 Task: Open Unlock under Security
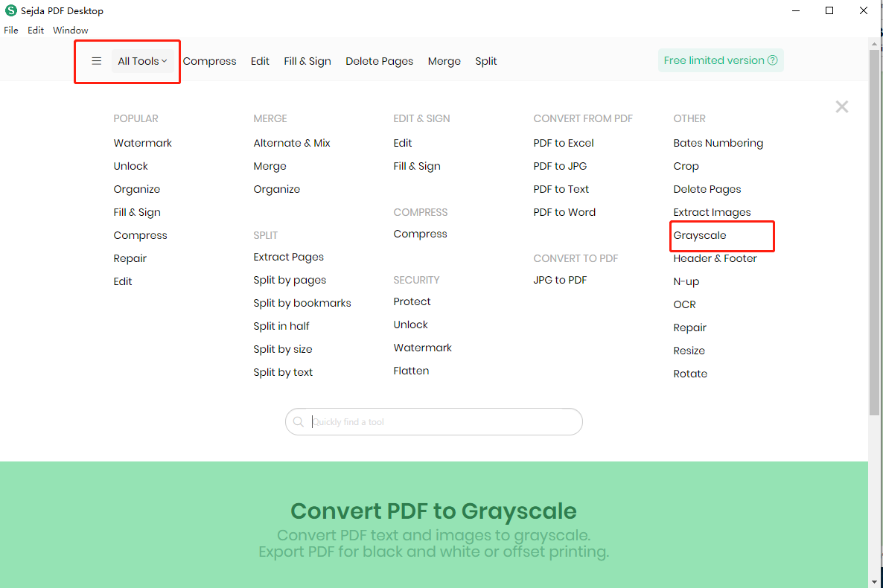410,325
